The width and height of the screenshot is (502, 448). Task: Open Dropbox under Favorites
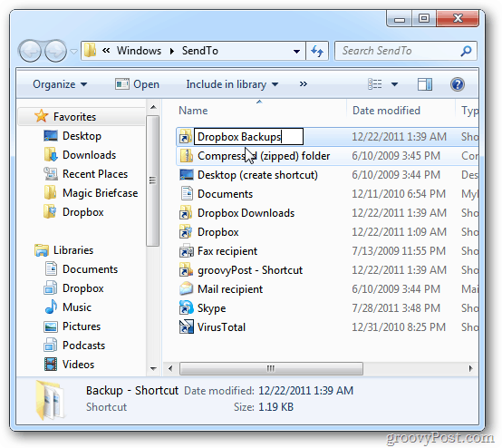pos(83,212)
